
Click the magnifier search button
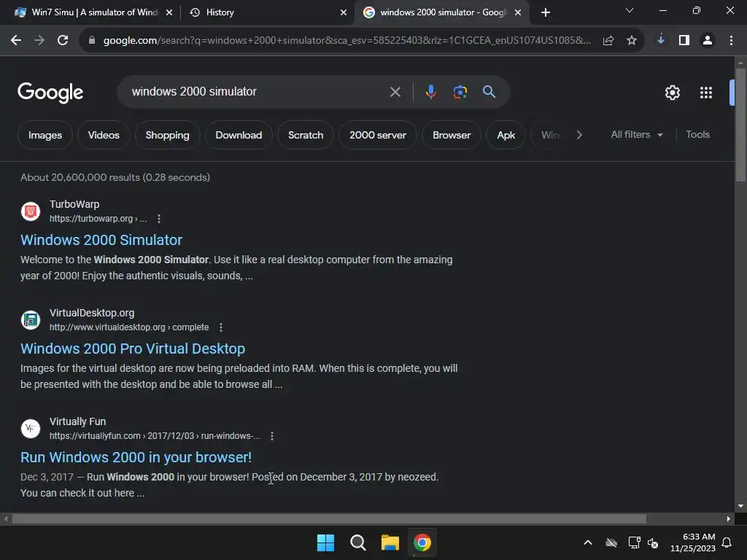[x=489, y=91]
